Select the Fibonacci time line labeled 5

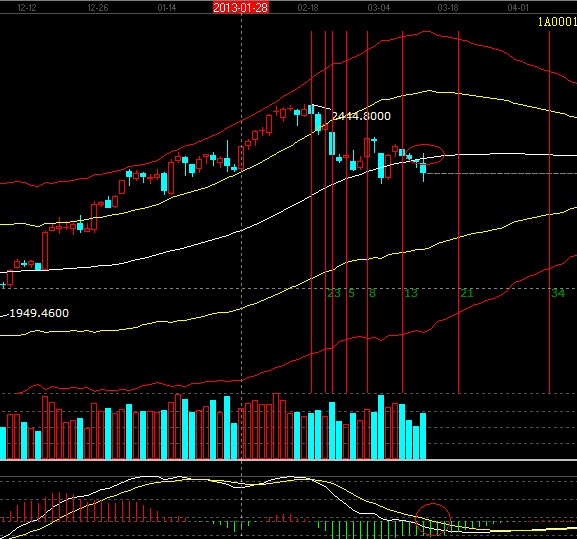tap(347, 212)
